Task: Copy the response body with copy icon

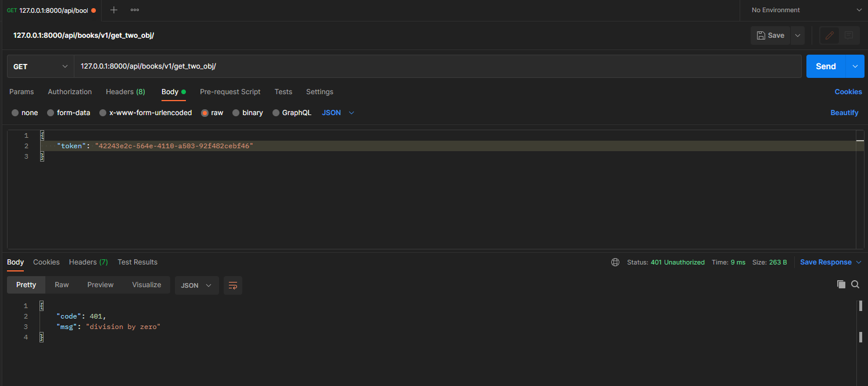Action: pyautogui.click(x=841, y=284)
